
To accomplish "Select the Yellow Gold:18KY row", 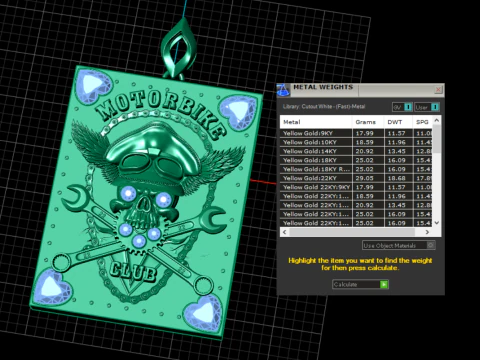I will [356, 160].
